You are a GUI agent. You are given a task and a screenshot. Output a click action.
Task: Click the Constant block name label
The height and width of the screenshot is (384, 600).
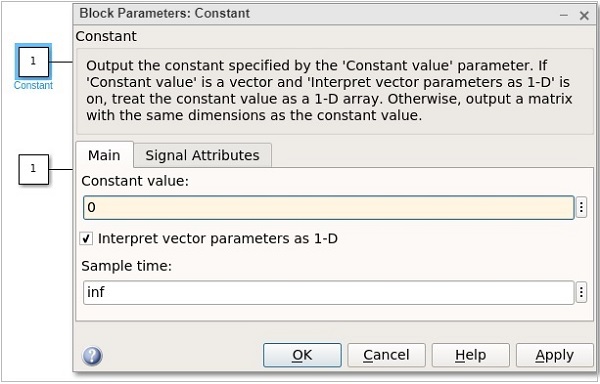pos(33,85)
